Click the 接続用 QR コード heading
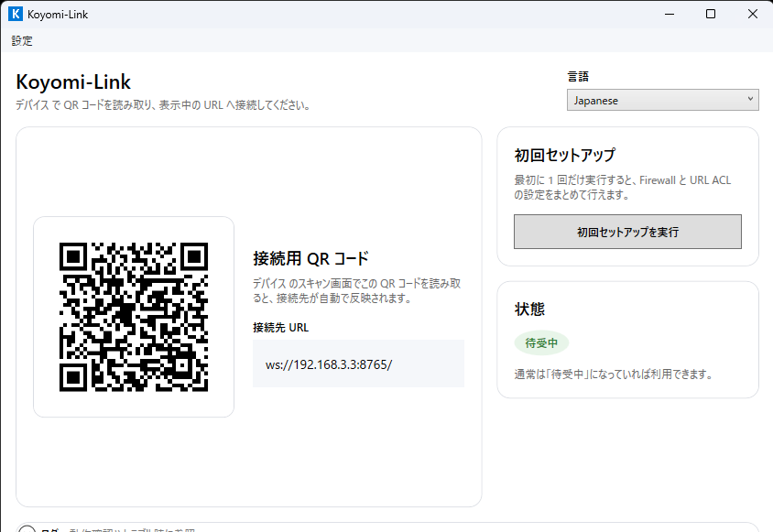The width and height of the screenshot is (773, 532). pos(310,258)
